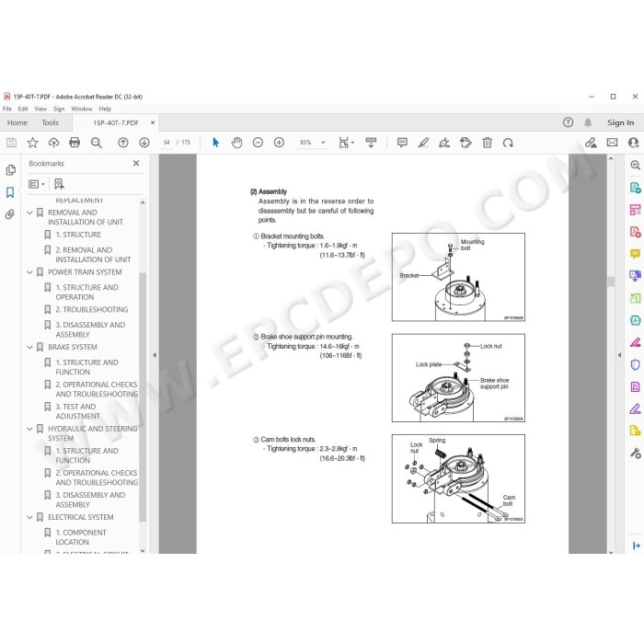This screenshot has height=644, width=644.
Task: Click the find current bookmark icon
Action: (59, 184)
